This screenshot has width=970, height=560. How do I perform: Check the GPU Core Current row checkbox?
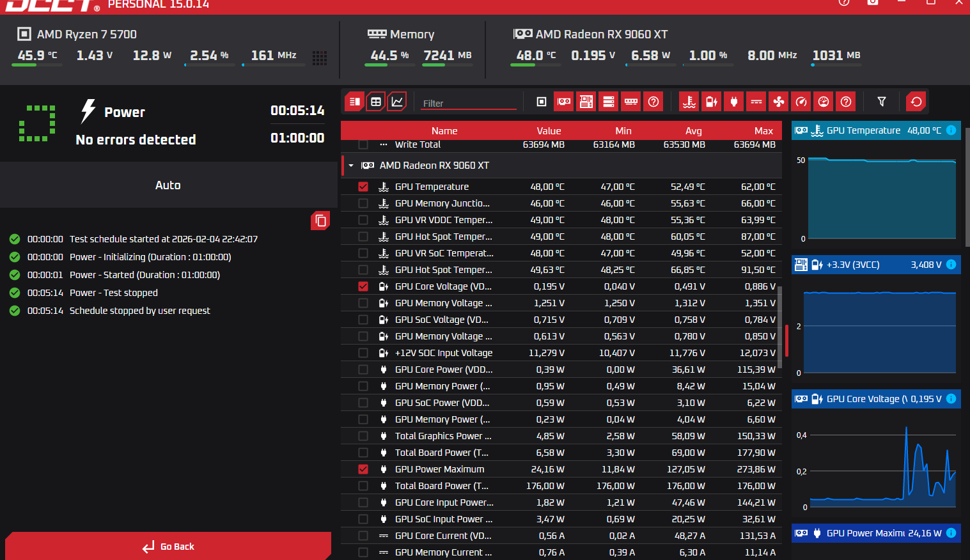(x=363, y=536)
